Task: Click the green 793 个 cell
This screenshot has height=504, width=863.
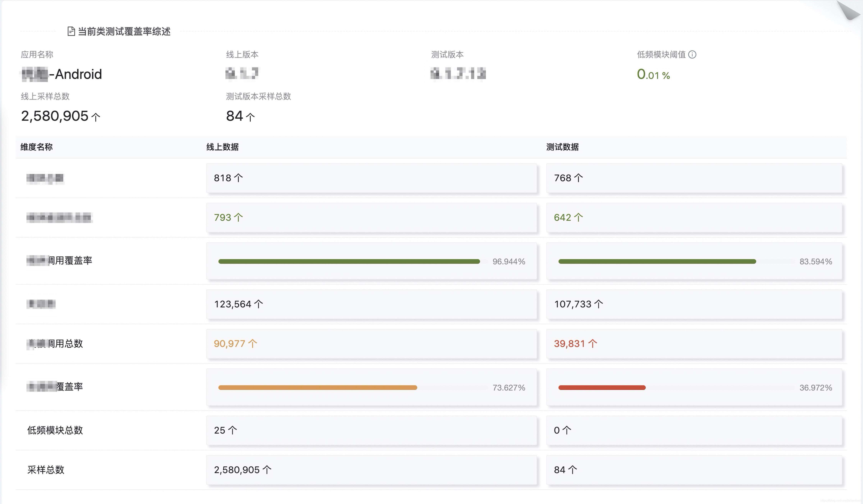Action: [x=372, y=218]
